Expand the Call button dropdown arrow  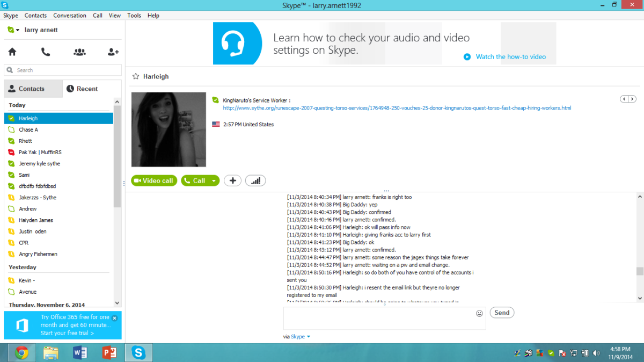click(x=214, y=180)
